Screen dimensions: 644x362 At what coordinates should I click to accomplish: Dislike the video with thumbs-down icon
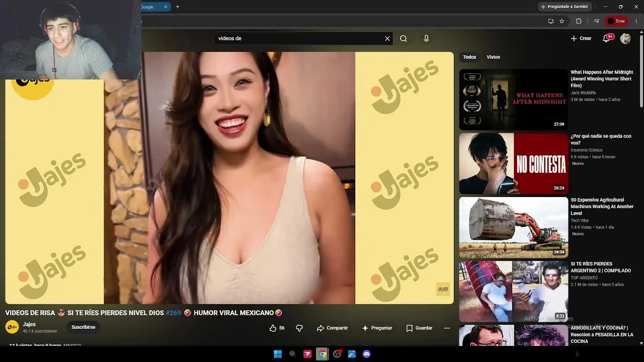[299, 328]
